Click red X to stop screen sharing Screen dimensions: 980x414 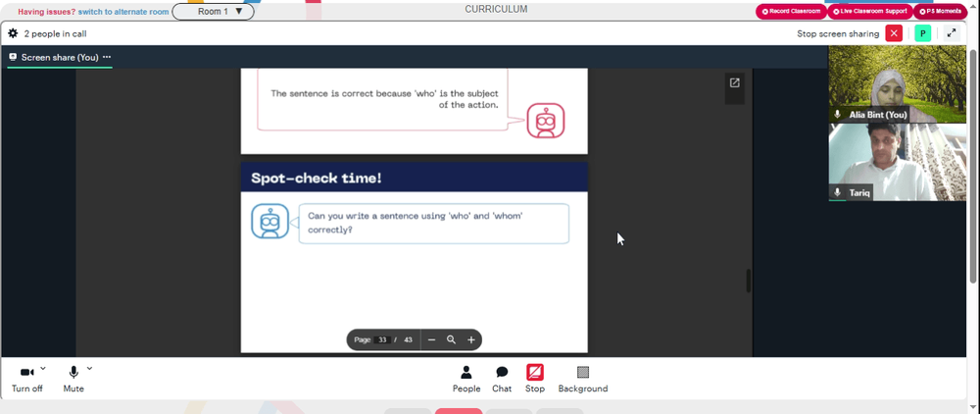tap(895, 33)
